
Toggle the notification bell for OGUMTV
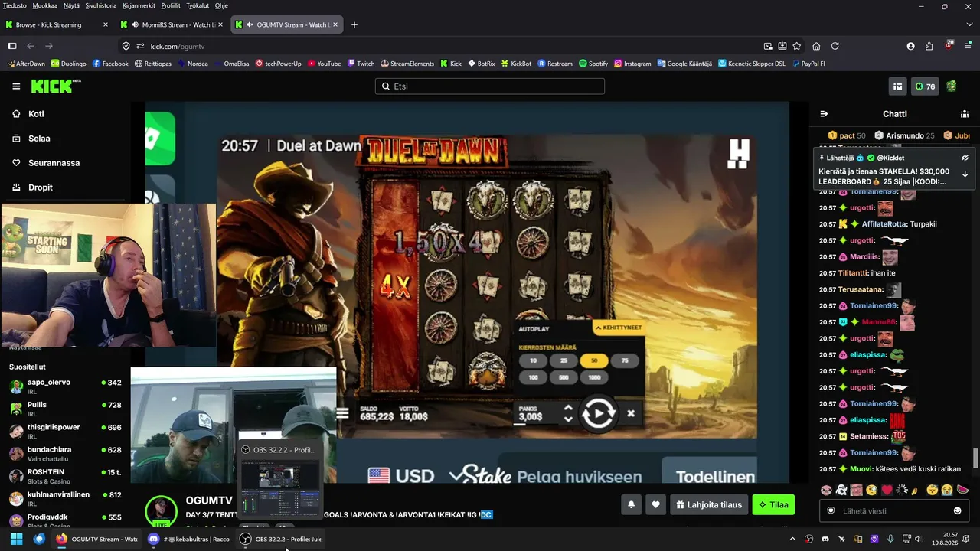(x=631, y=505)
